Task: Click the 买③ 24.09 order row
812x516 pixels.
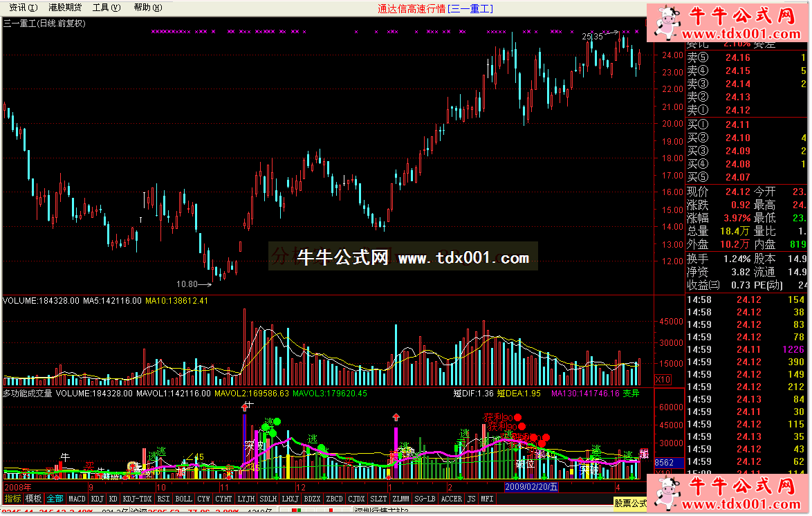Action: pyautogui.click(x=746, y=151)
